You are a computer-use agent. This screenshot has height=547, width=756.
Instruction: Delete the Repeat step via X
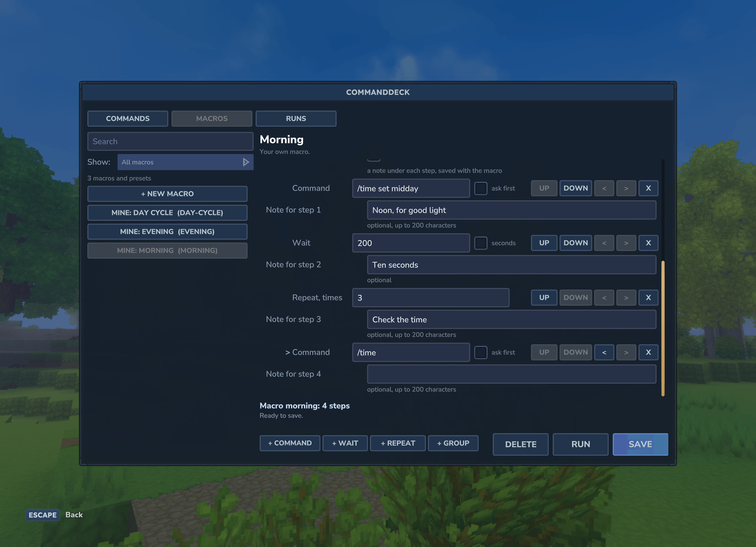point(648,298)
